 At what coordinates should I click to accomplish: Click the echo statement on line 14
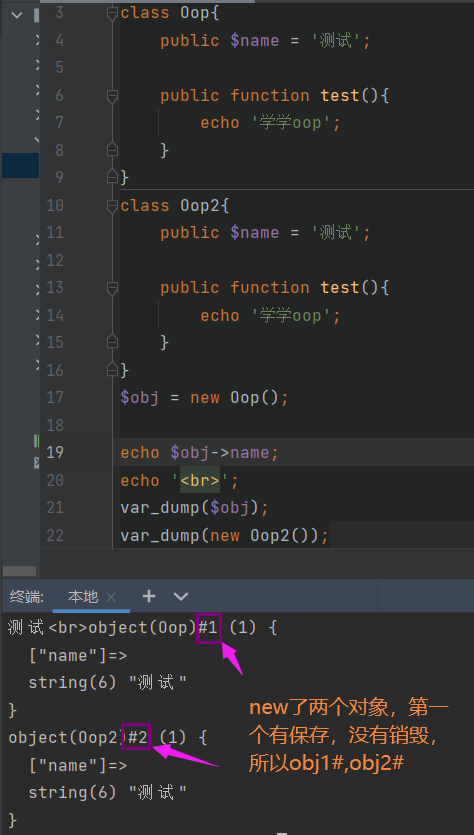click(x=270, y=316)
